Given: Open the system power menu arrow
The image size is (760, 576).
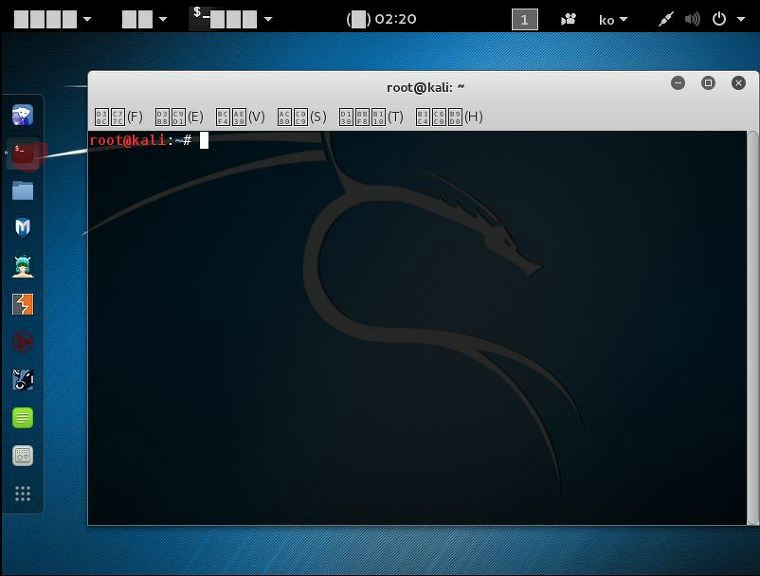Looking at the screenshot, I should [741, 19].
